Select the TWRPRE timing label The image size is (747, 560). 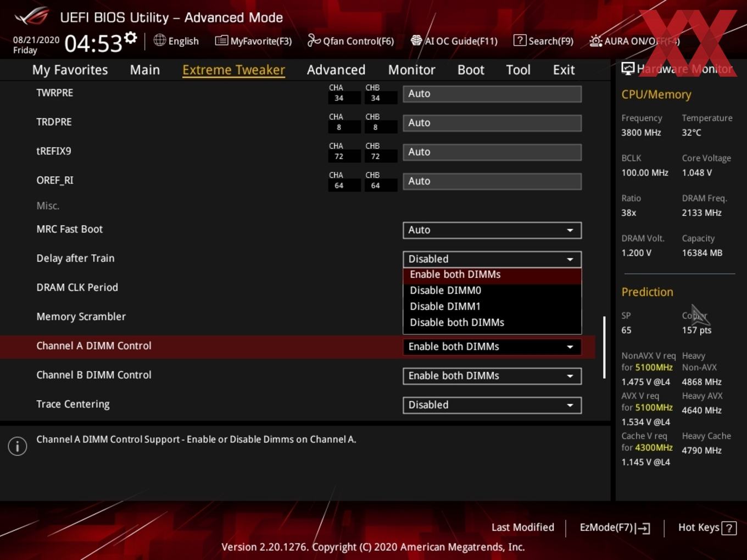tap(54, 93)
